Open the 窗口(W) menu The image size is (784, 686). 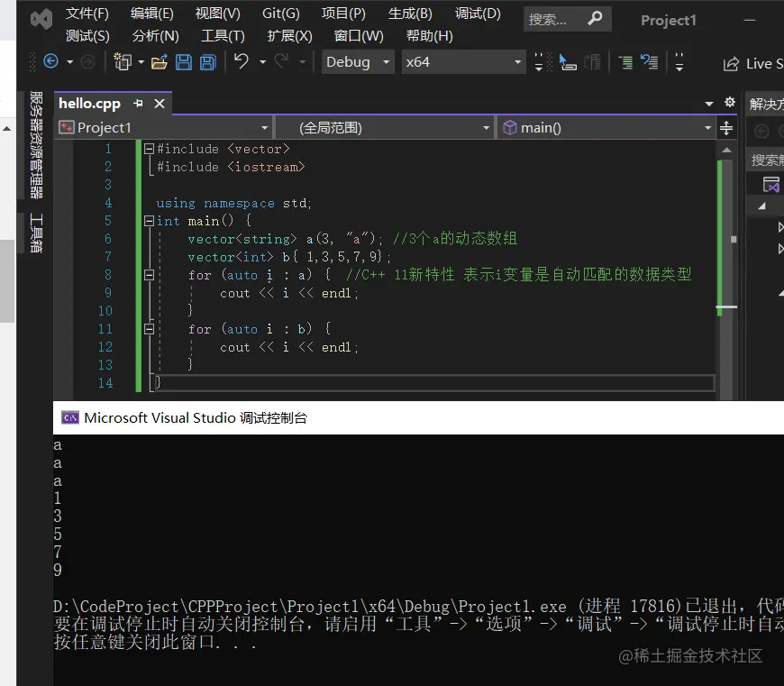(359, 35)
